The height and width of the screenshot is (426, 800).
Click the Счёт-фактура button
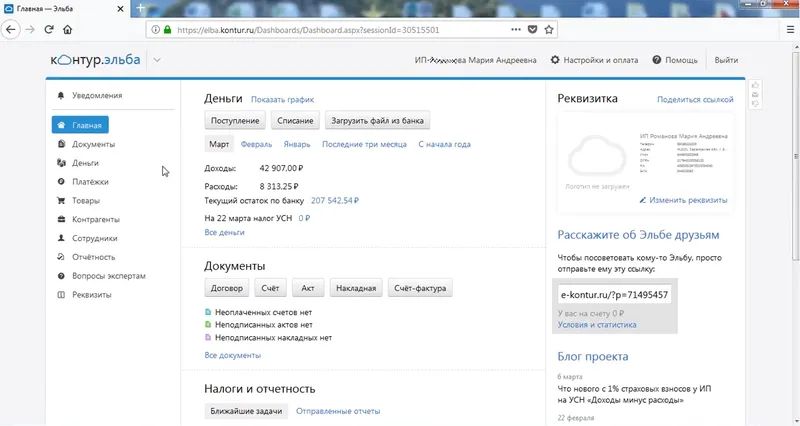420,288
